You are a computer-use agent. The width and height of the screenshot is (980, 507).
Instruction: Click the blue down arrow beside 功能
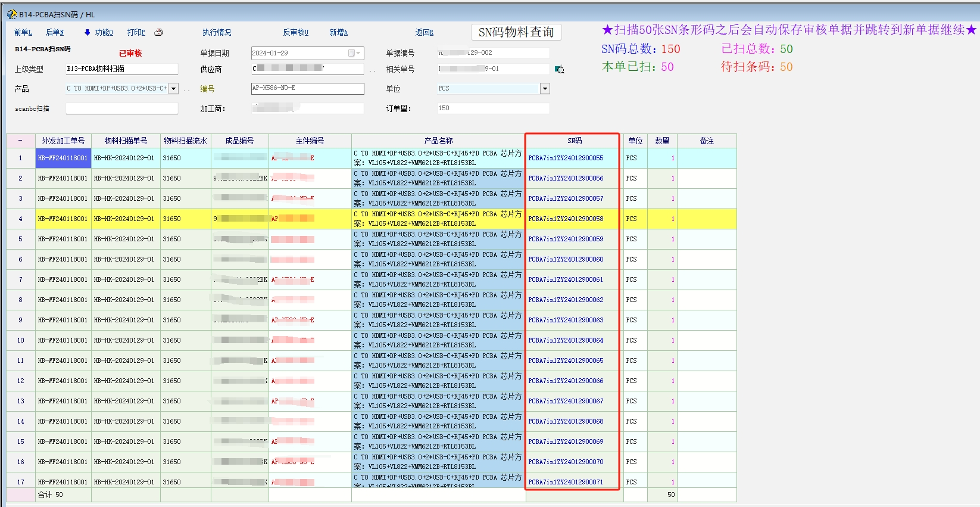(x=87, y=32)
